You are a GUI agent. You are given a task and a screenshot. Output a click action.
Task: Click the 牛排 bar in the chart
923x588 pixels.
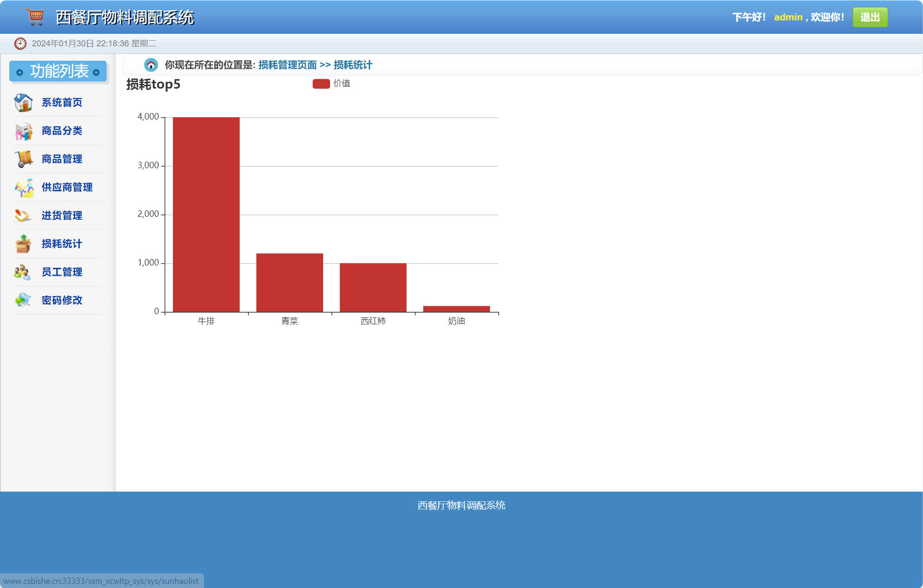pos(206,214)
